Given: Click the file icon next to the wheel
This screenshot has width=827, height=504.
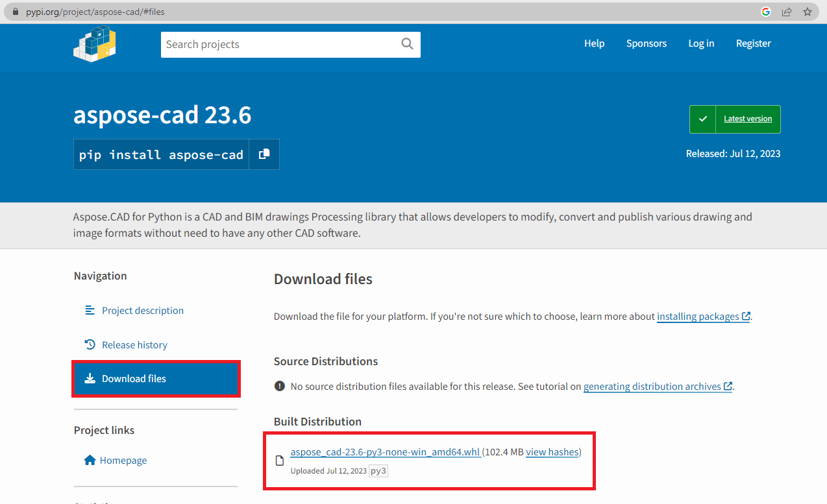Looking at the screenshot, I should pos(280,461).
